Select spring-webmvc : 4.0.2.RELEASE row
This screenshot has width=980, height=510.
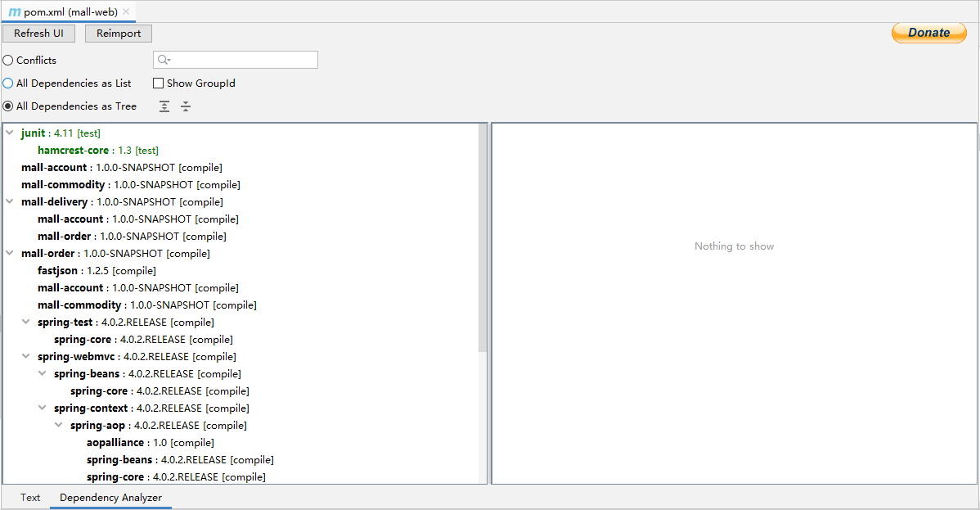click(137, 357)
